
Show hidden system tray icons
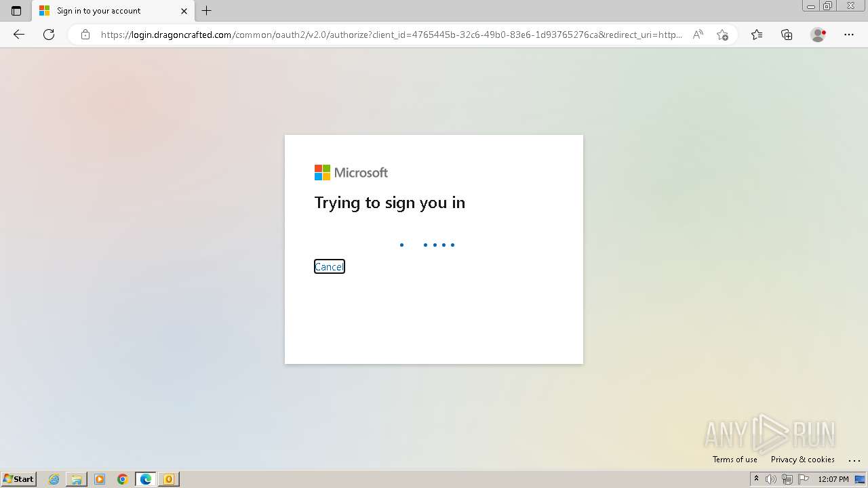(757, 479)
